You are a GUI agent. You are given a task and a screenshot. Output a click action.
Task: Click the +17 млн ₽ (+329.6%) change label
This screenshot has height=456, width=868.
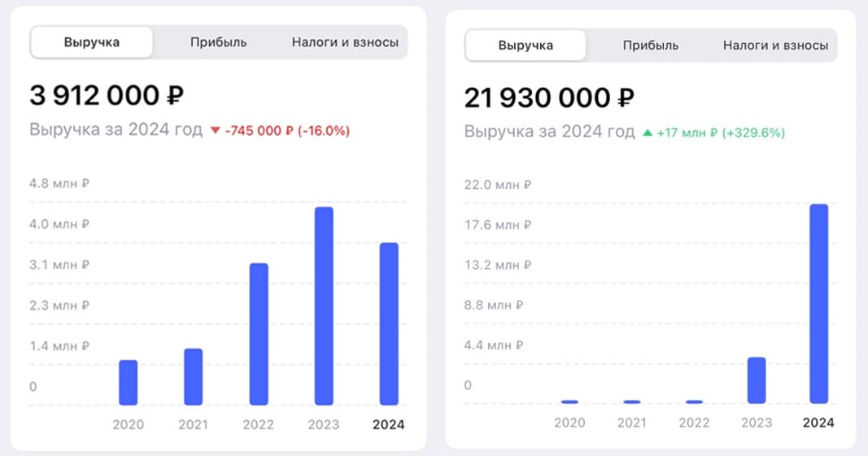point(721,133)
